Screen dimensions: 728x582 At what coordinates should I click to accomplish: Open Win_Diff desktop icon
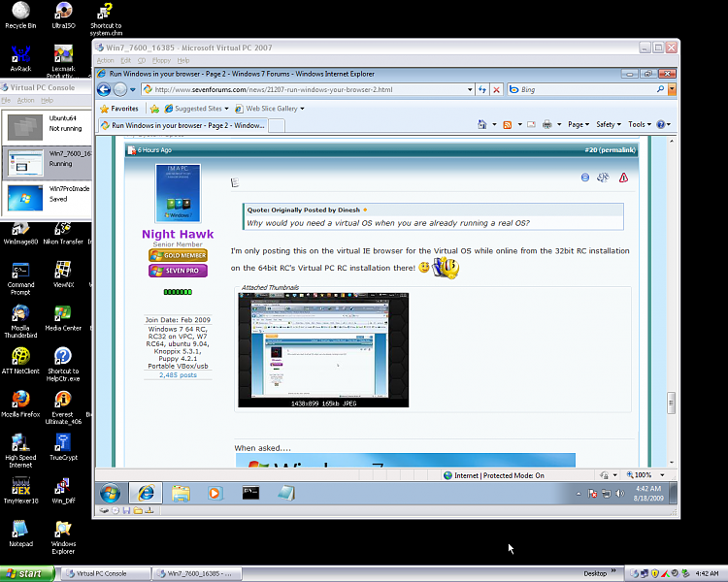[63, 490]
